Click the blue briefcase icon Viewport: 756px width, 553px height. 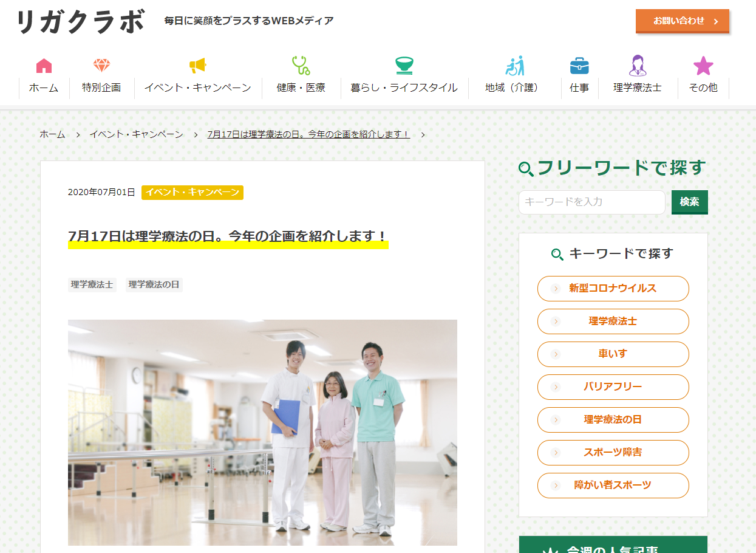(579, 66)
